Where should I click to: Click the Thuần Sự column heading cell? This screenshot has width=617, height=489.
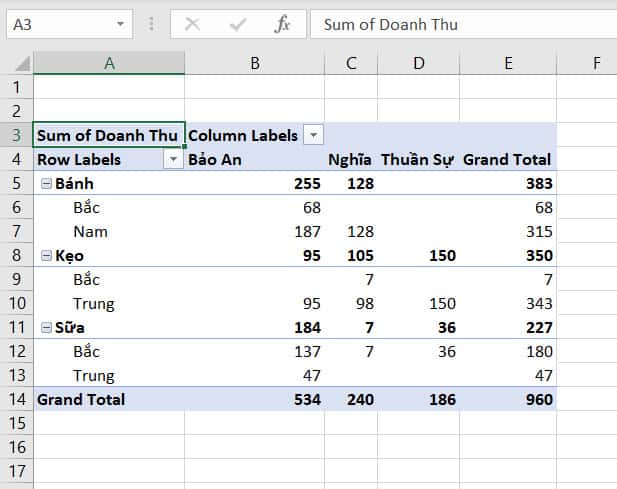(x=418, y=159)
